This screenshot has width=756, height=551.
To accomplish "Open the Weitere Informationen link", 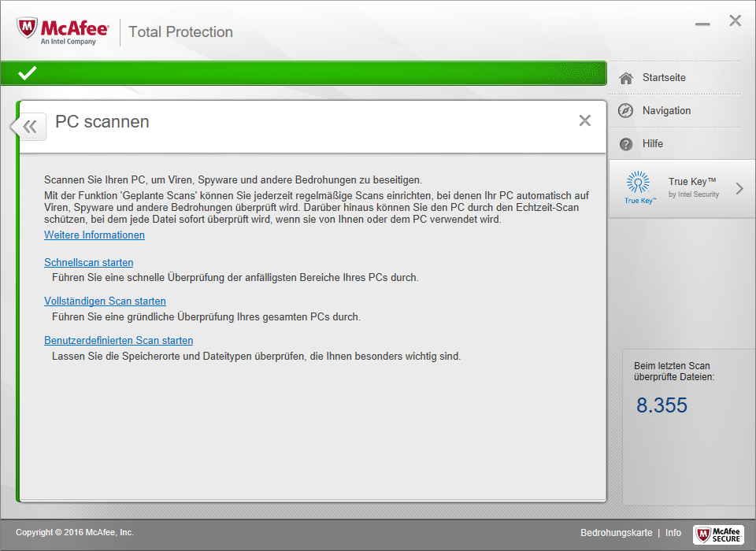I will (94, 235).
